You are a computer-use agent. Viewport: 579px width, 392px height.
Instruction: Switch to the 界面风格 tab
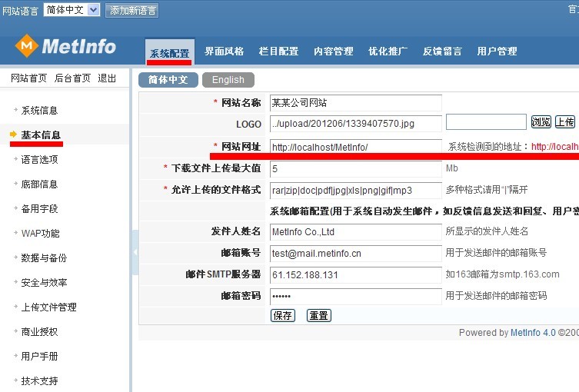[x=224, y=51]
